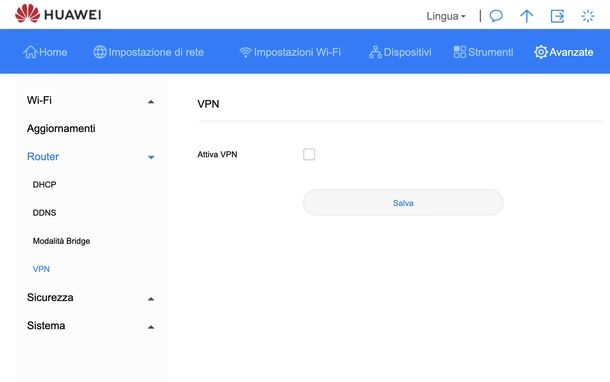Enable the Attiva VPN checkbox
Screen dimensions: 610x382
309,154
